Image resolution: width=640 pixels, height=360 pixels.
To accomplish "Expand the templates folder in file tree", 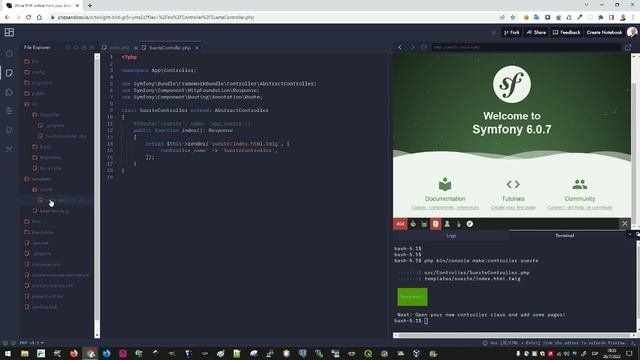I will tap(41, 179).
